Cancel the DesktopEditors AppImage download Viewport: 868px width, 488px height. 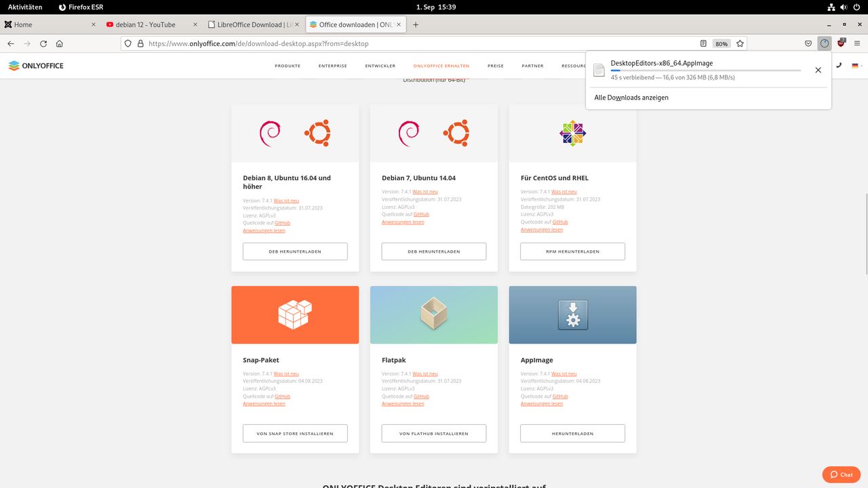pos(818,70)
